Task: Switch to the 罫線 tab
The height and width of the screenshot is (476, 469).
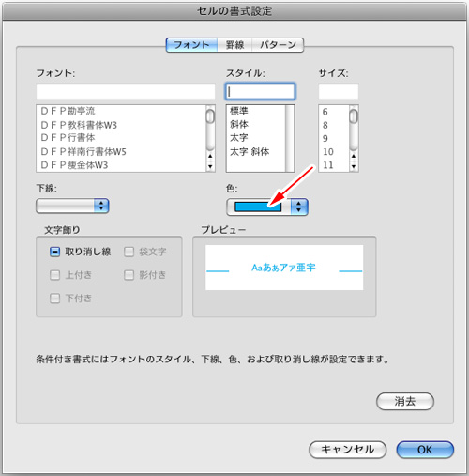Action: pyautogui.click(x=234, y=45)
